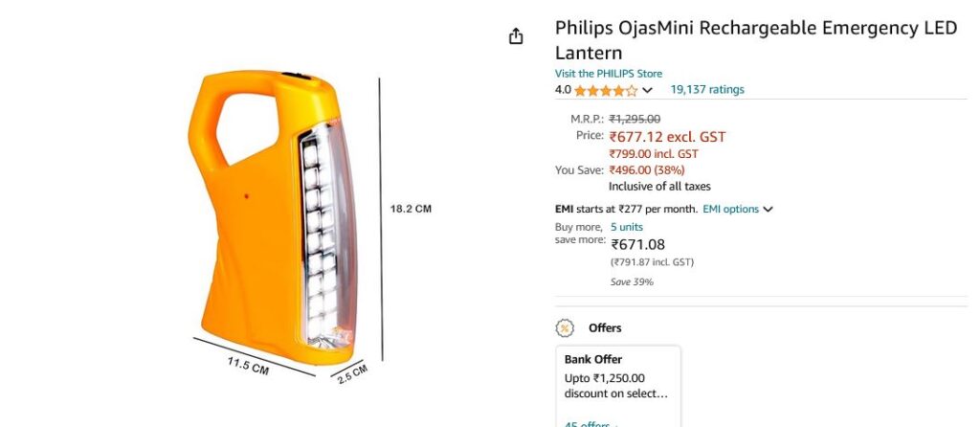Click the struck-through ₹1,295.00 M.R.P.
980x427 pixels.
click(x=635, y=119)
